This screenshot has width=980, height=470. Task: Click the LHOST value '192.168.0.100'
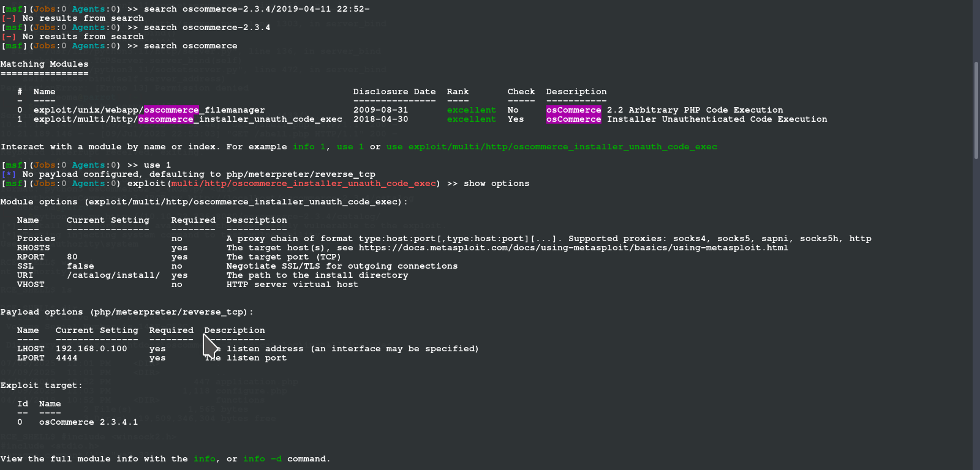91,349
